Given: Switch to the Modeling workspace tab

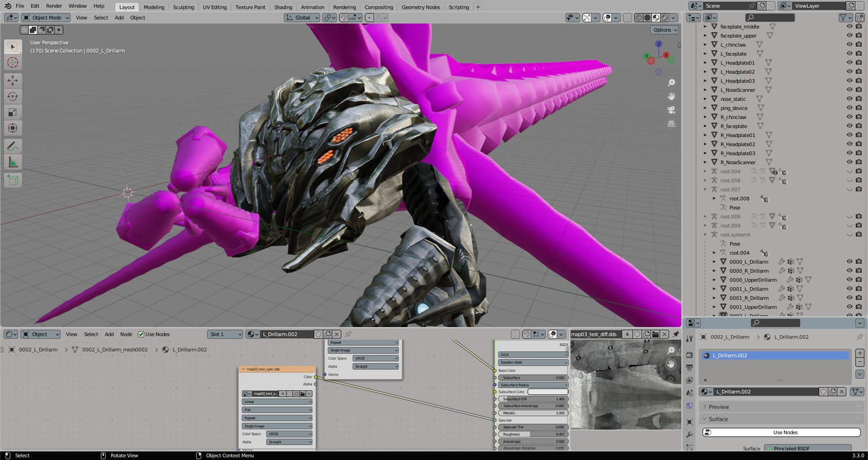Looking at the screenshot, I should (x=154, y=7).
